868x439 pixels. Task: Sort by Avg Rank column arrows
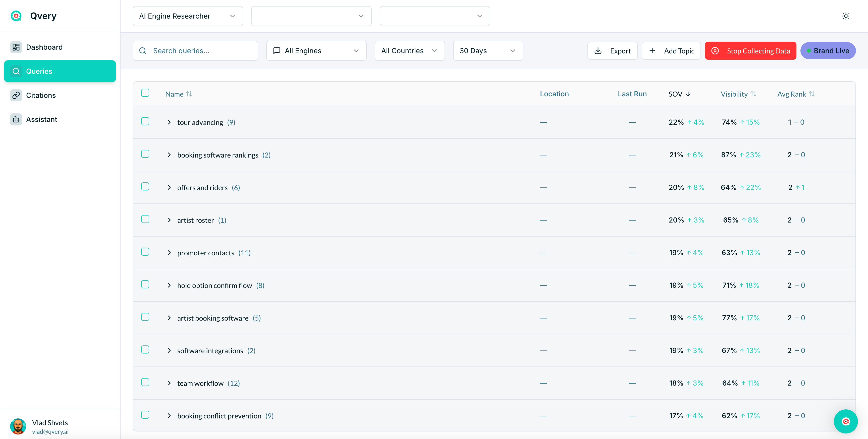812,94
